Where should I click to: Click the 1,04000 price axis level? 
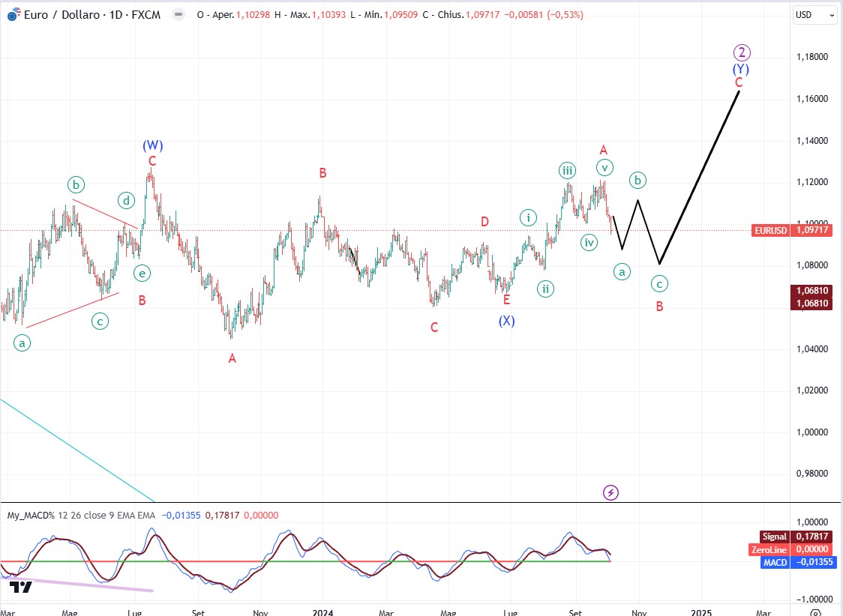[x=811, y=349]
